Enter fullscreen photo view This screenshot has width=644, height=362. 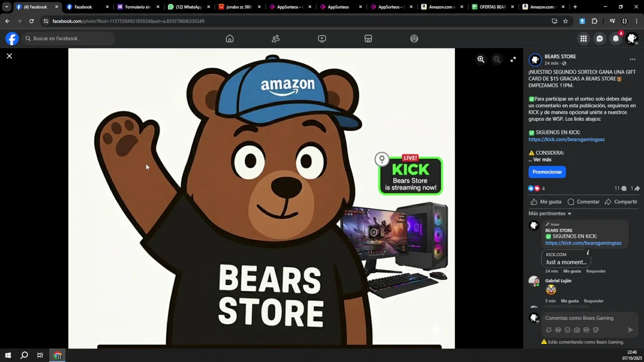click(x=513, y=59)
